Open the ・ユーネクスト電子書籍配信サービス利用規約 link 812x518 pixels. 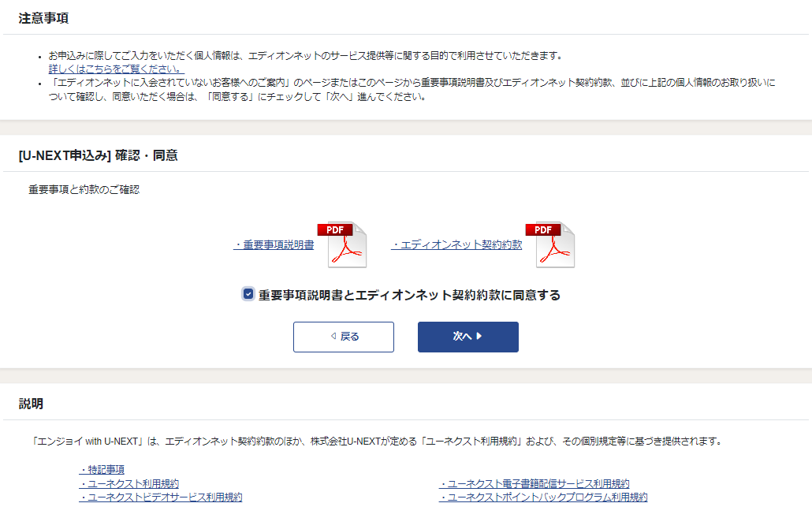[x=534, y=483]
